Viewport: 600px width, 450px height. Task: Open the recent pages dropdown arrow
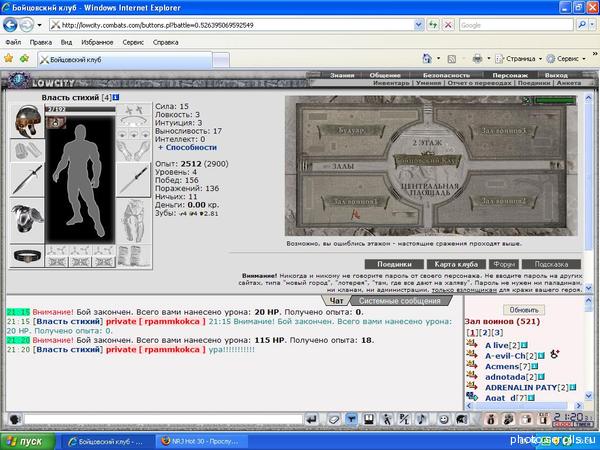click(x=39, y=25)
